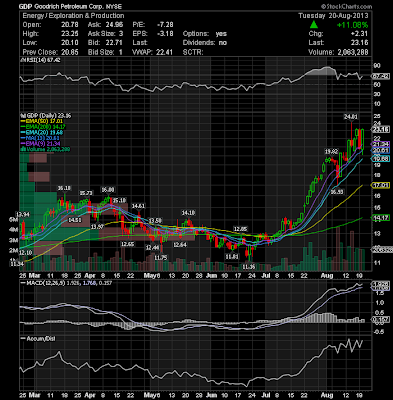Click the MACD(12,26,9) line marker icon

coord(22,283)
